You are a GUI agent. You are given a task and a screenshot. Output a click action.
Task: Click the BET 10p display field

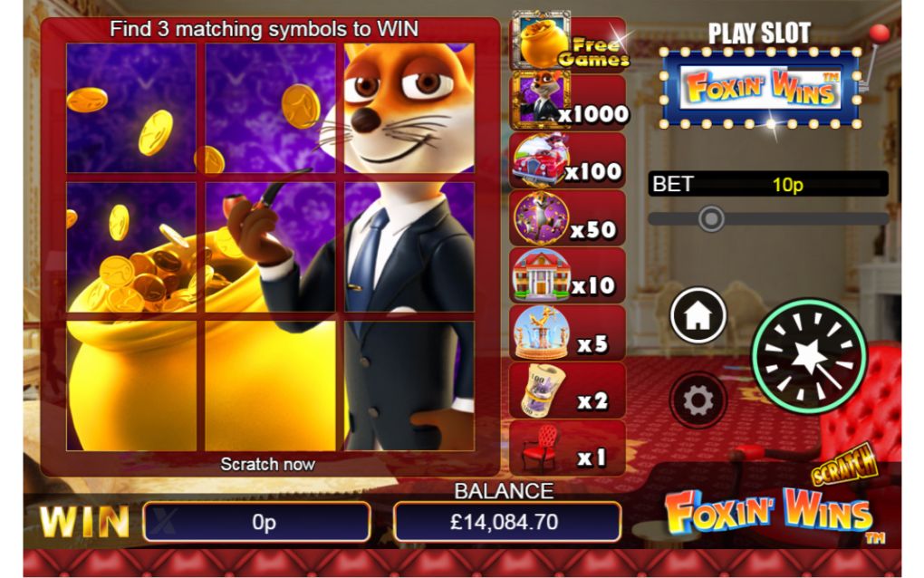[x=768, y=185]
